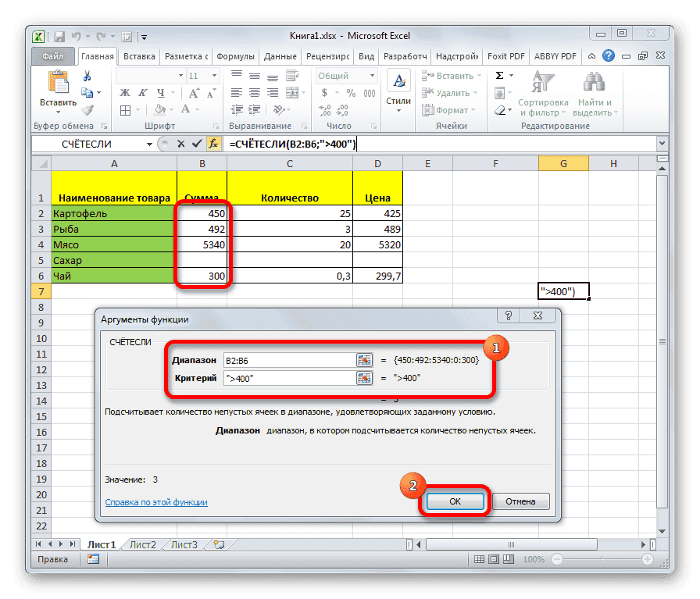Click the Критерий field collapse-dialog icon

click(x=364, y=378)
